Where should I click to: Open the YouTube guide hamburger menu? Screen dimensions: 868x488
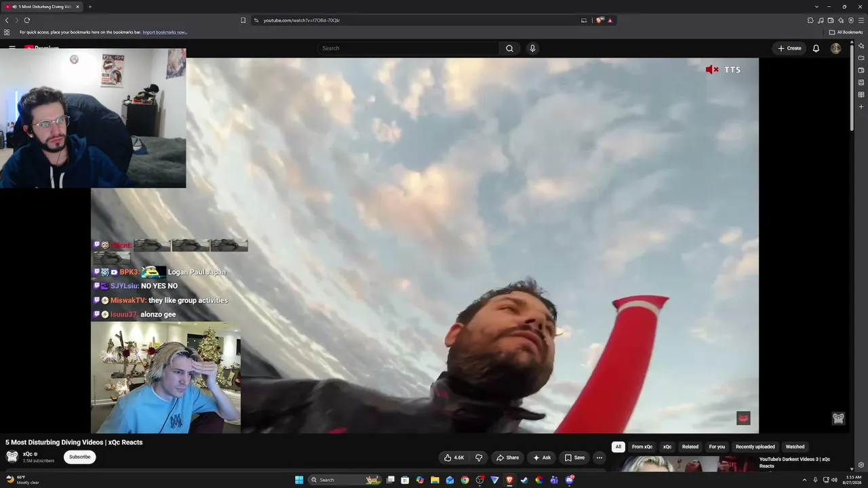[x=12, y=48]
